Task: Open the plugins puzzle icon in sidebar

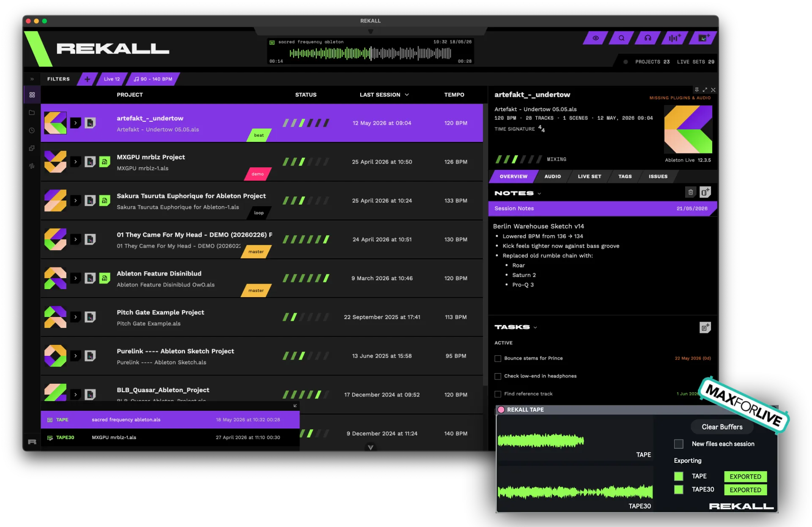Action: 32,148
